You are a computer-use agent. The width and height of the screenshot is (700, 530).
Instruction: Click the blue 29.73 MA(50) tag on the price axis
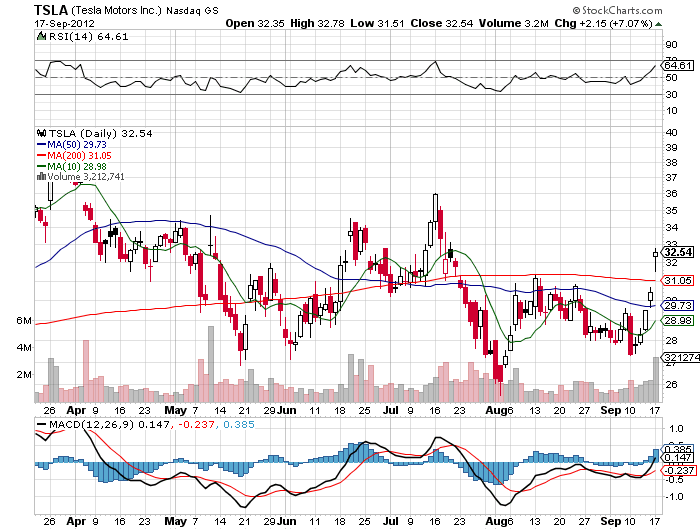(678, 305)
